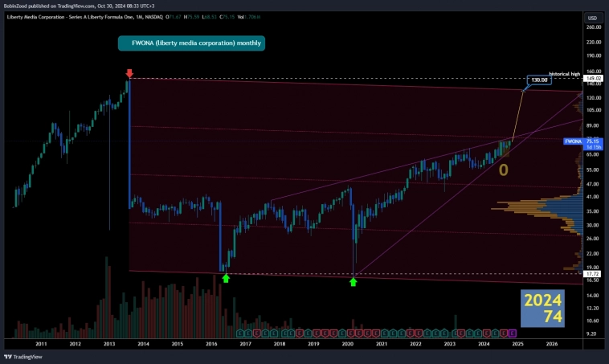Click the green up arrow at 2020 low
The height and width of the screenshot is (364, 609).
(x=353, y=282)
